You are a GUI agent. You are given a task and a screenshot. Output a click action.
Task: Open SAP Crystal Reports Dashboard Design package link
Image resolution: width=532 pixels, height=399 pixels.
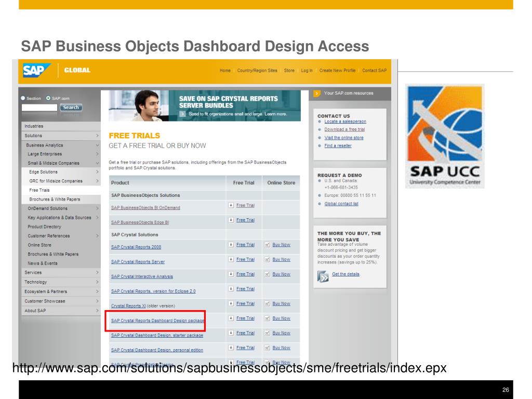coord(157,321)
